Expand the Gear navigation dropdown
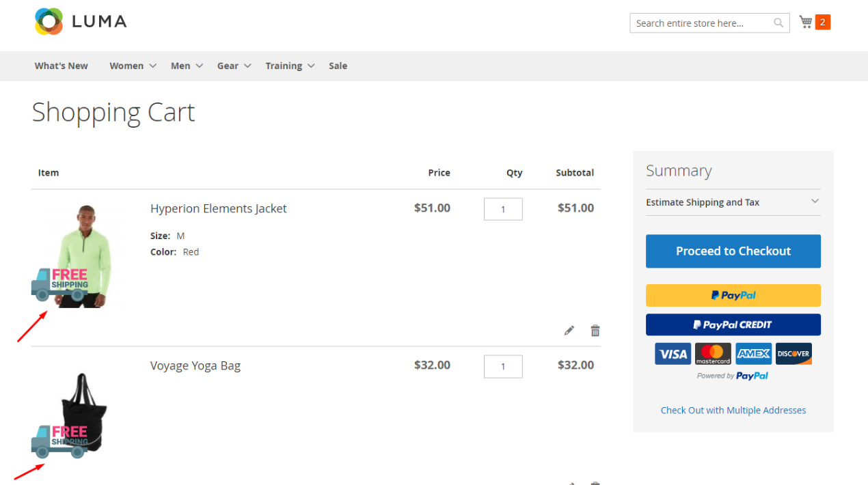Viewport: 868px width, 485px height. coord(234,66)
